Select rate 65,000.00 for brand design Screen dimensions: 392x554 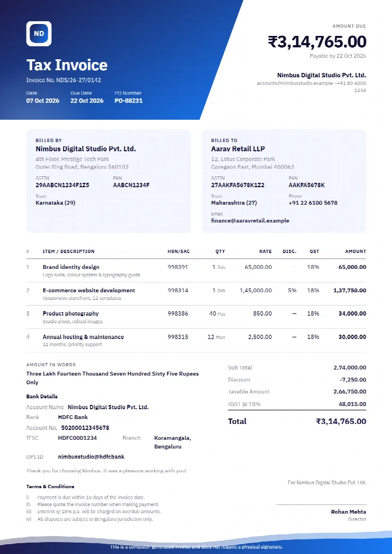(x=258, y=267)
